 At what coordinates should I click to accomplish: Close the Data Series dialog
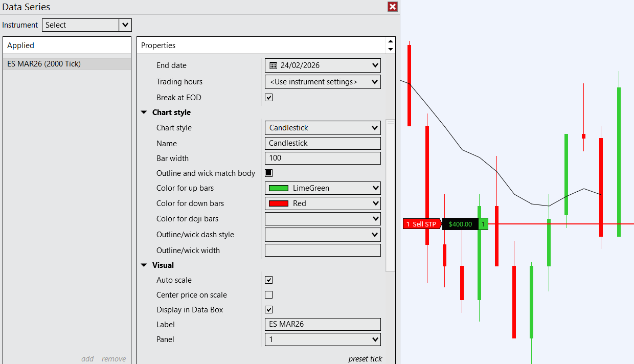pyautogui.click(x=393, y=7)
